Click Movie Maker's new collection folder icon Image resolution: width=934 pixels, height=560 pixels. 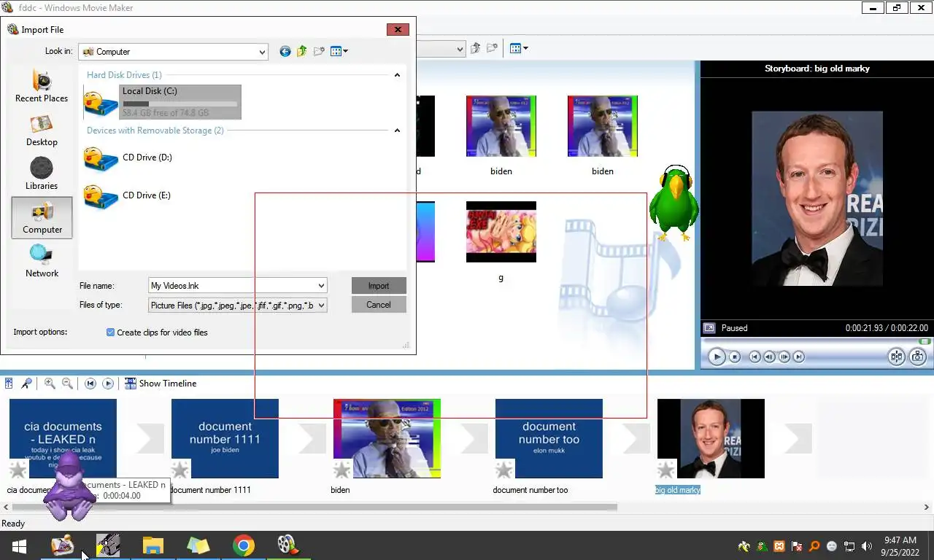pyautogui.click(x=493, y=48)
